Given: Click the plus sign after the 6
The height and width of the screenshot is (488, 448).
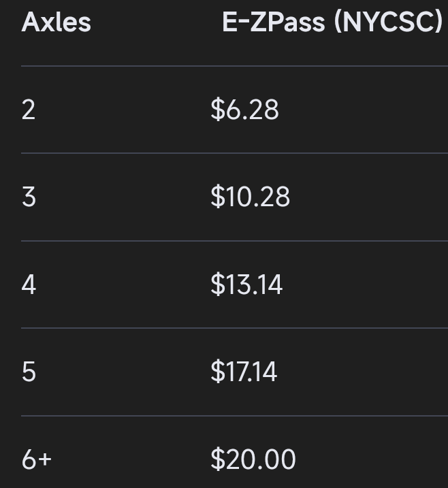Looking at the screenshot, I should tap(44, 460).
